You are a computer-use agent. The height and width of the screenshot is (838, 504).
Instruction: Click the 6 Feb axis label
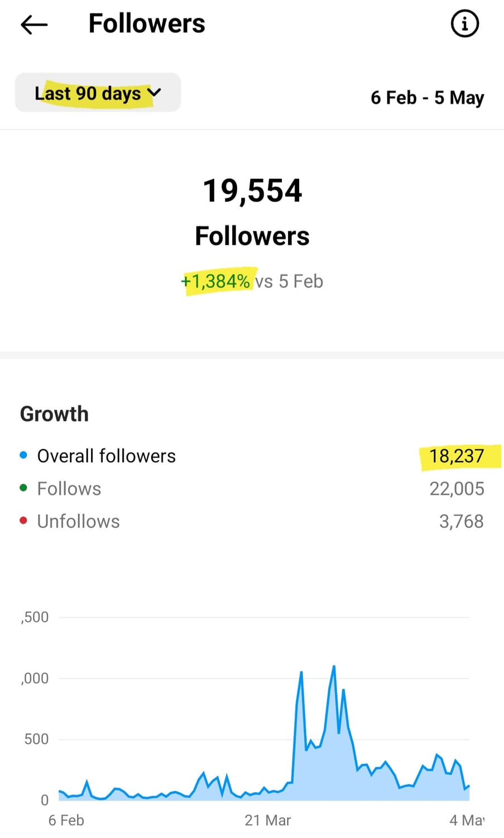point(66,820)
